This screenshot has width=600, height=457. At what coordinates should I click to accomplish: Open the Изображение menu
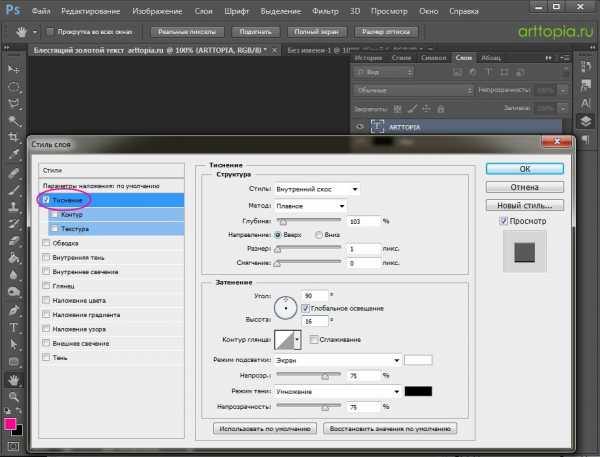[x=157, y=11]
